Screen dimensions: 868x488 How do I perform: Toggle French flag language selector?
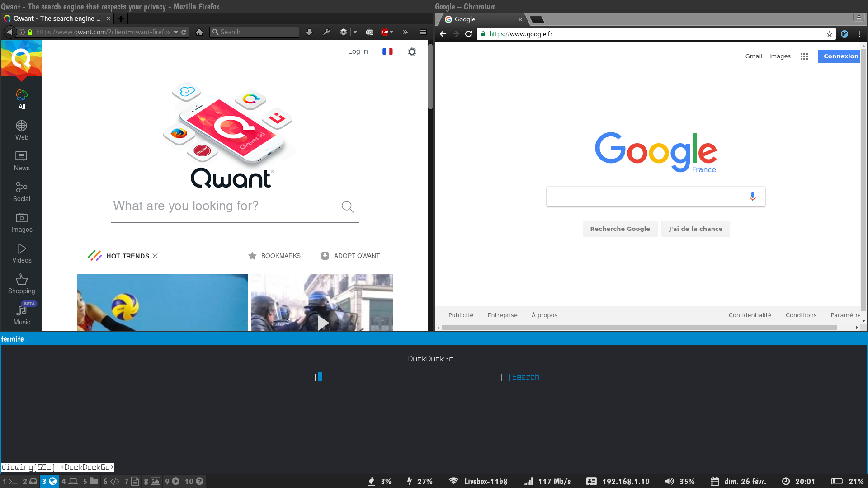tap(387, 52)
